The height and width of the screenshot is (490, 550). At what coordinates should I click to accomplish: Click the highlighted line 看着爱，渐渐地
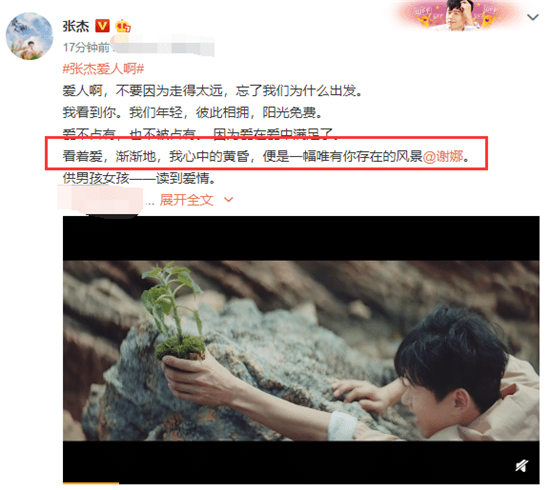266,156
